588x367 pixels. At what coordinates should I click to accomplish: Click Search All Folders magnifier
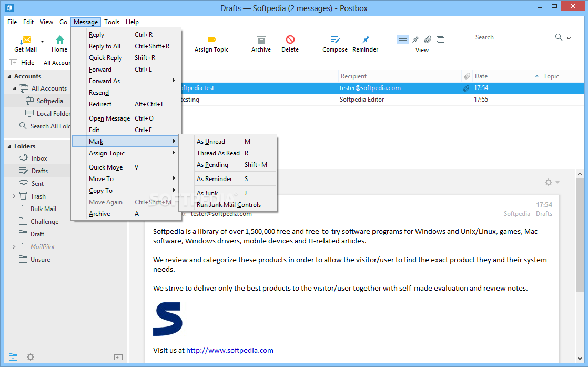pyautogui.click(x=23, y=126)
